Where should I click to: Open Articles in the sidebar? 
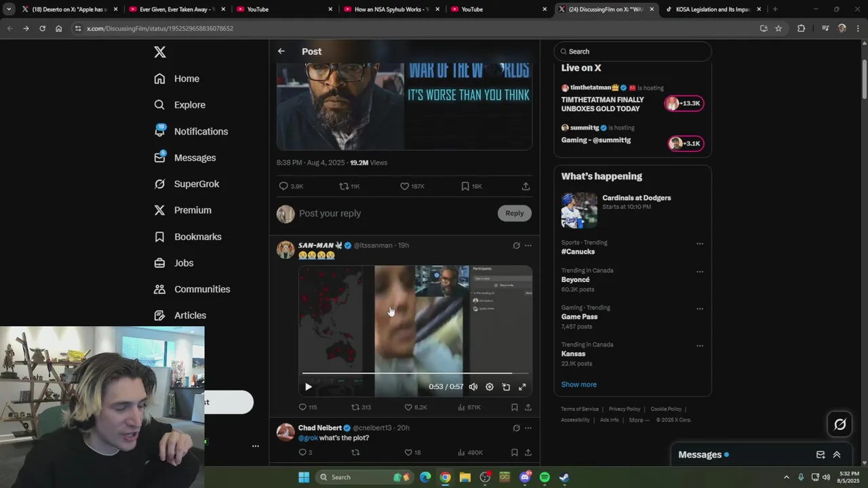coord(180,315)
